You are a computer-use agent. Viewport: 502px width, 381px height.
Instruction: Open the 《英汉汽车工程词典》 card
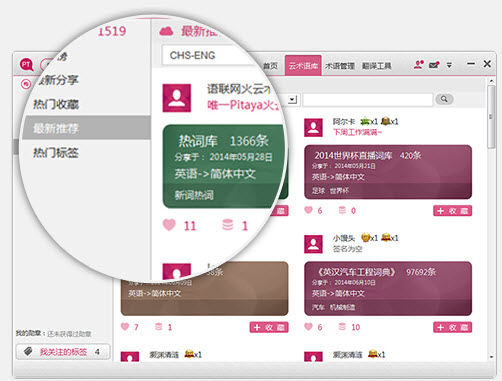tap(388, 288)
